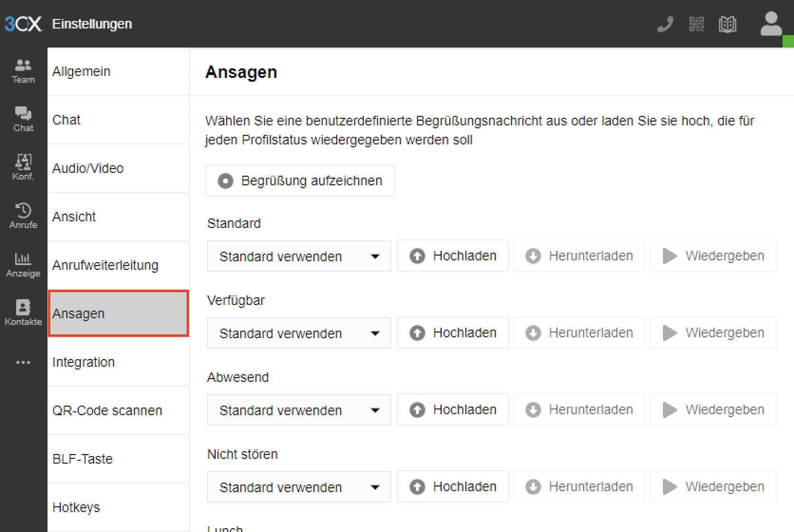This screenshot has height=532, width=794.
Task: Expand the Verfügbar greeting dropdown
Action: [299, 333]
